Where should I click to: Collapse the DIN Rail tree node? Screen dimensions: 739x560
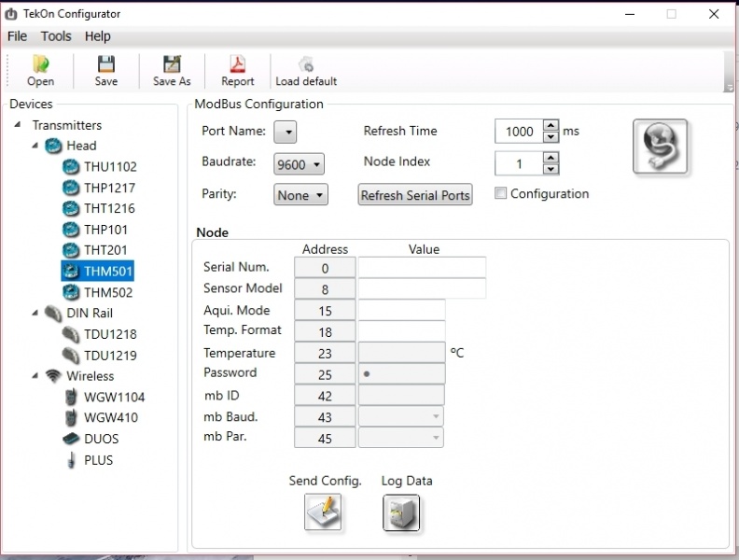35,314
